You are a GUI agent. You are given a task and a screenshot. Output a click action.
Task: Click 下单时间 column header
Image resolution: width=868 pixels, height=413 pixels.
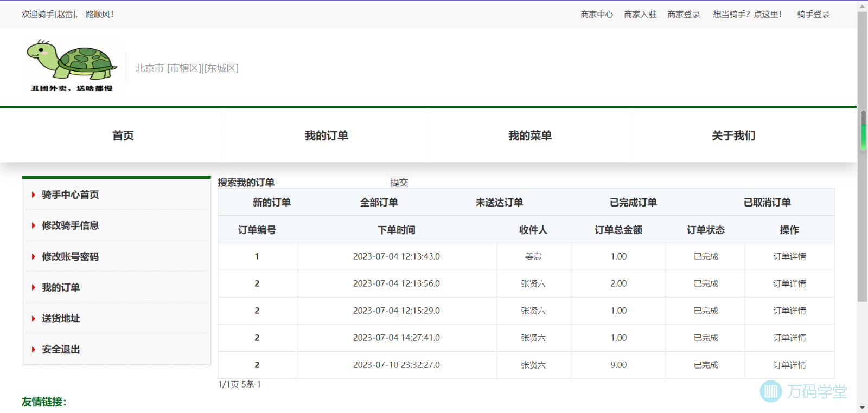click(397, 230)
